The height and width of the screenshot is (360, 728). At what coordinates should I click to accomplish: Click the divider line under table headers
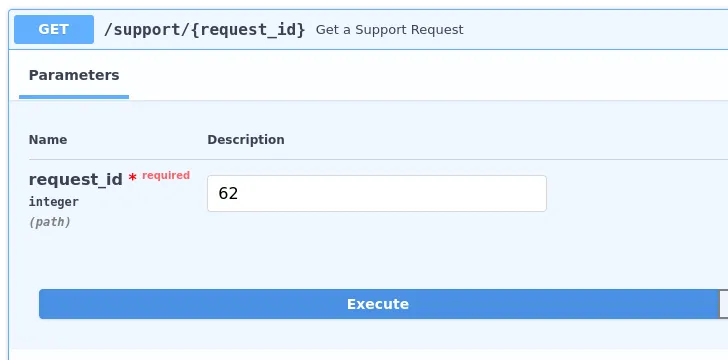378,159
